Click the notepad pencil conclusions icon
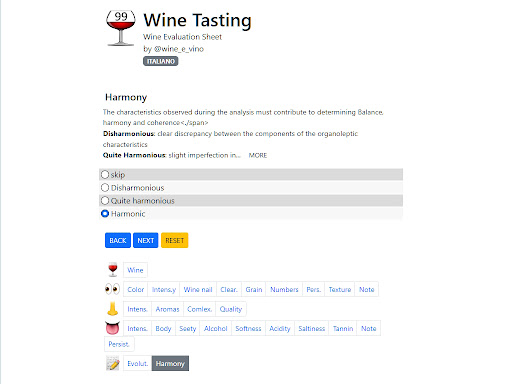Screen dimensions: 512x384 pos(113,363)
